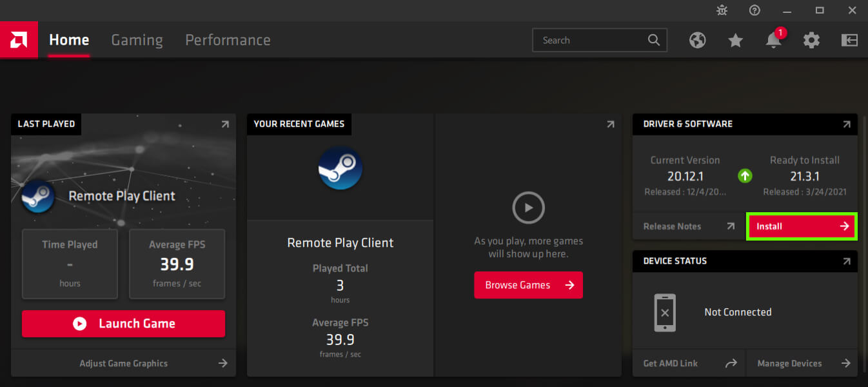Click Get AMD Link
Screen dimensions: 868x387
coord(689,363)
